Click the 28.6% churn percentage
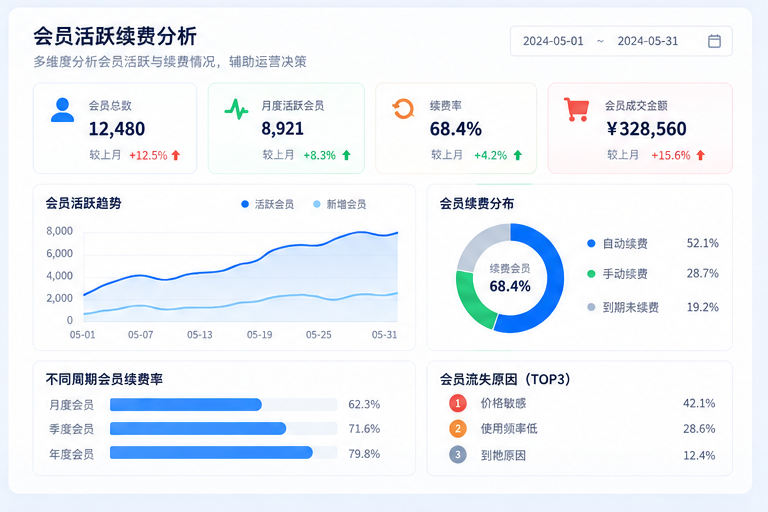This screenshot has width=768, height=512. [699, 429]
